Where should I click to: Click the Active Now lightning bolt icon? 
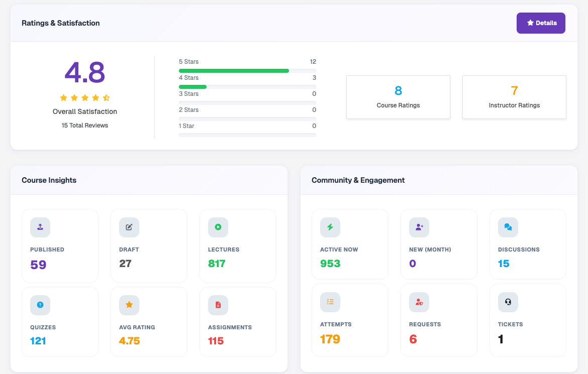330,227
